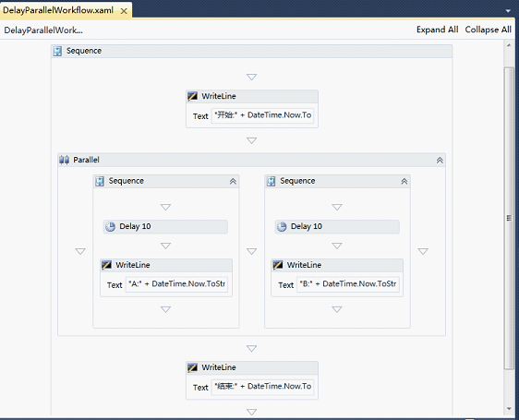Image resolution: width=519 pixels, height=420 pixels.
Task: Click Collapse All
Action: click(x=489, y=30)
